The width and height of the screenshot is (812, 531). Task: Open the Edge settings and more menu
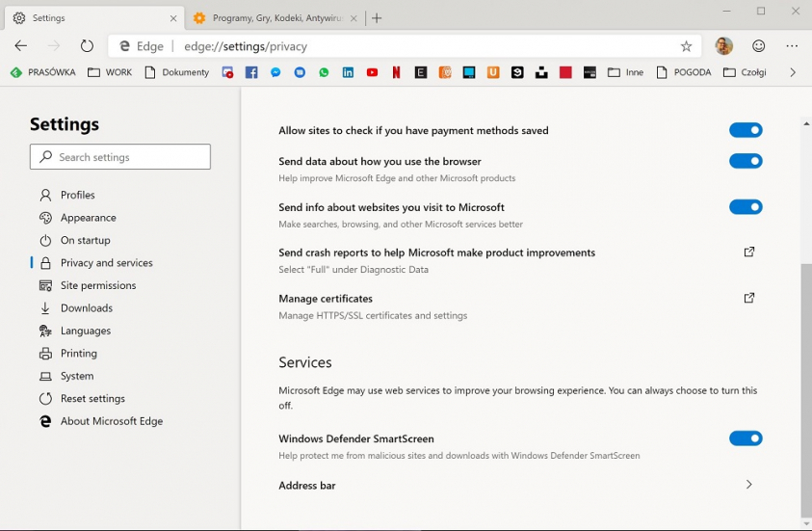[x=792, y=46]
